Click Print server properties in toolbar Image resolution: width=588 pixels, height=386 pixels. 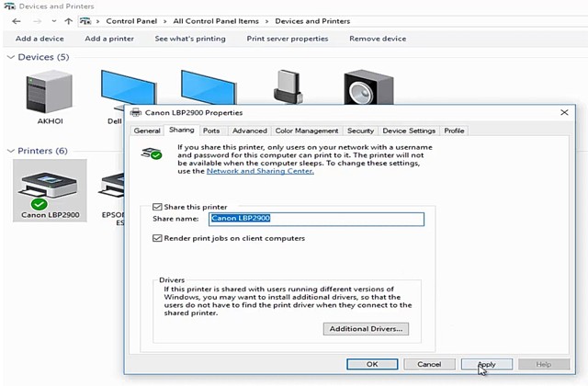coord(288,39)
